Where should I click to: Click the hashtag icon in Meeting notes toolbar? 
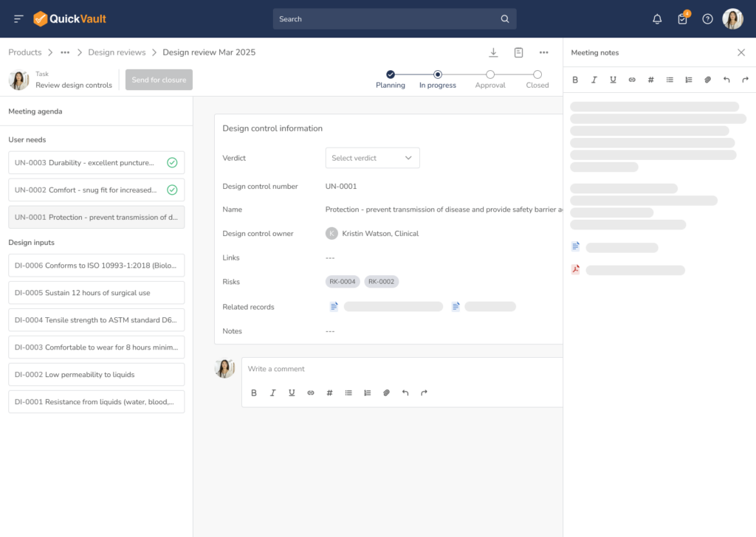pyautogui.click(x=650, y=80)
